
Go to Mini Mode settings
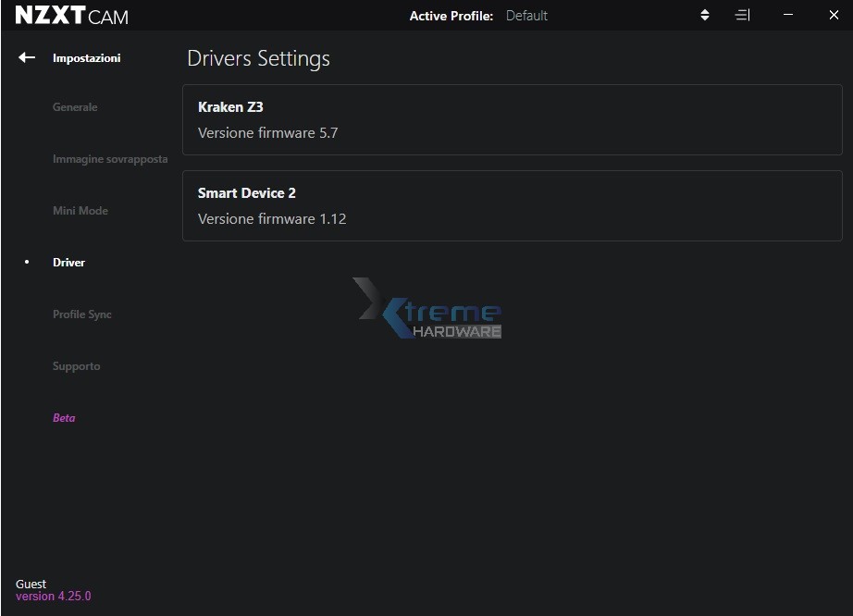80,211
